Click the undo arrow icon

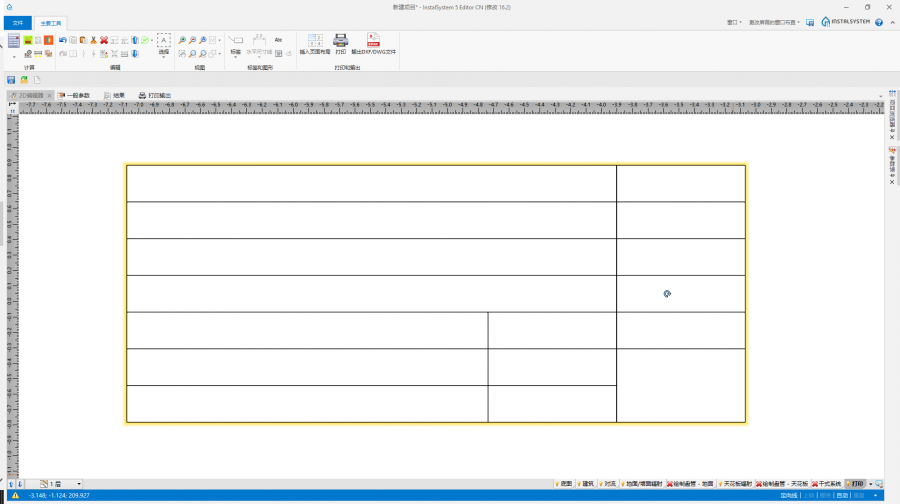point(62,40)
